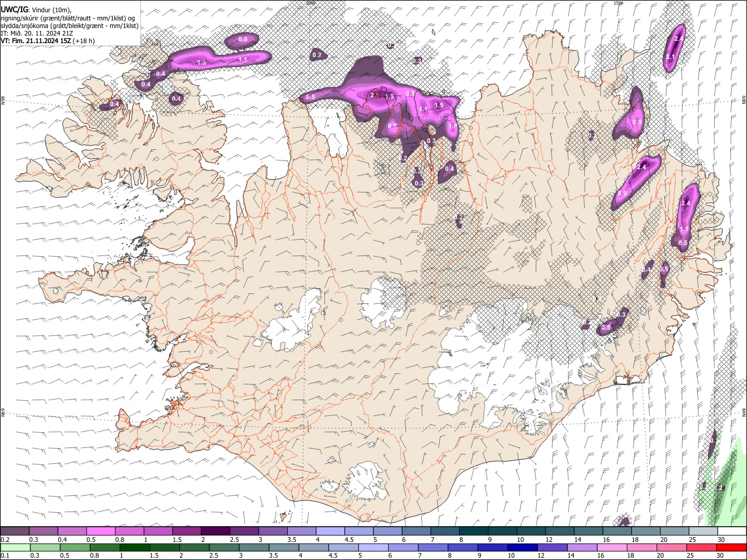Viewport: 747px width, 560px height.
Task: Pick the top-row legend swatch labeled 1.5
Action: point(186,531)
